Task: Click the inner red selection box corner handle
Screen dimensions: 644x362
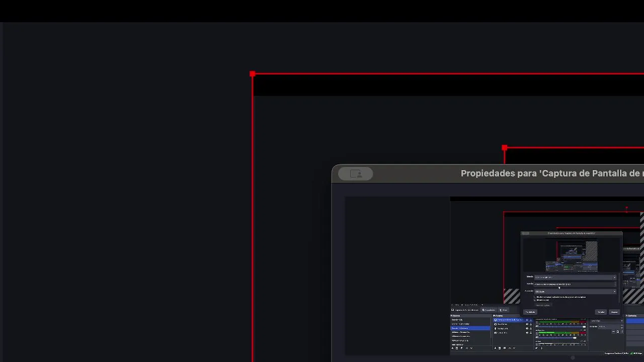Action: [x=505, y=148]
